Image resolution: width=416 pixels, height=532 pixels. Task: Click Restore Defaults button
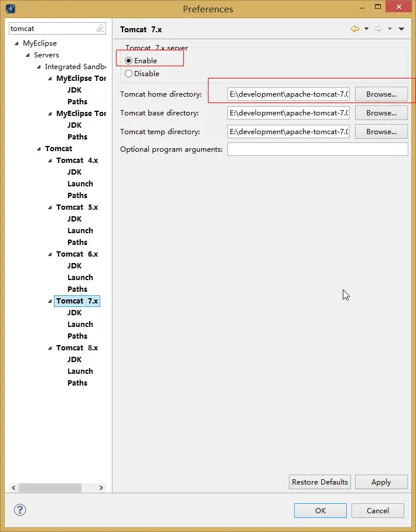click(320, 482)
